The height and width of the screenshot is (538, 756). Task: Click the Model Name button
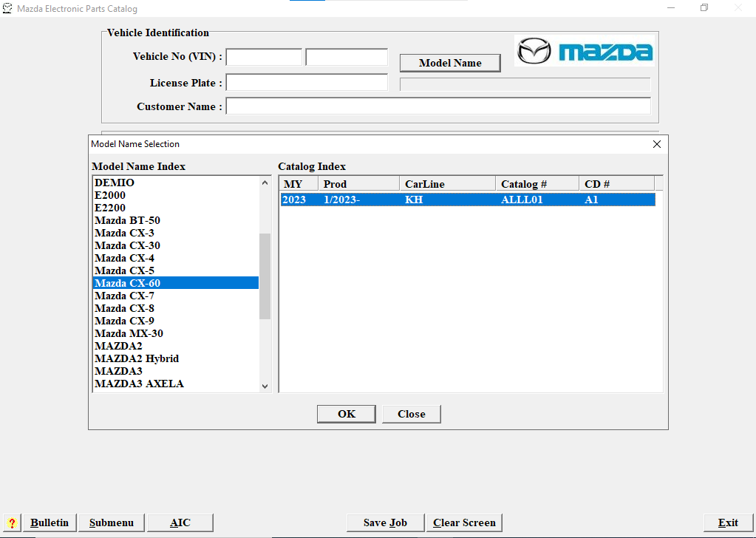450,63
